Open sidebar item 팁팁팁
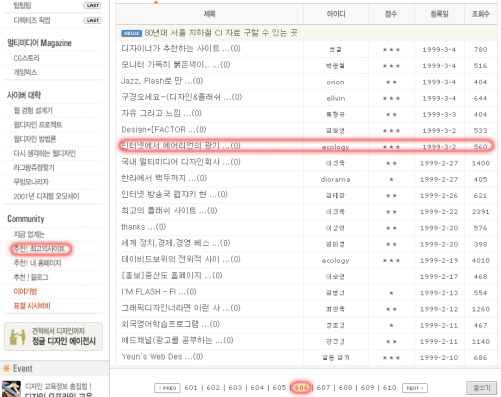Screen dimensions: 501x397 22,5
